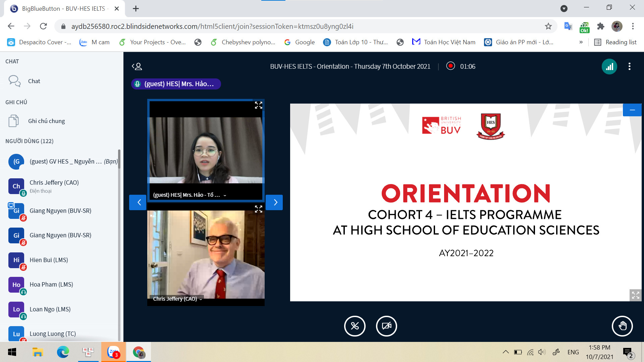Open the Despacito Cover bookmark
Screen dimensions: 644x362
(x=39, y=42)
